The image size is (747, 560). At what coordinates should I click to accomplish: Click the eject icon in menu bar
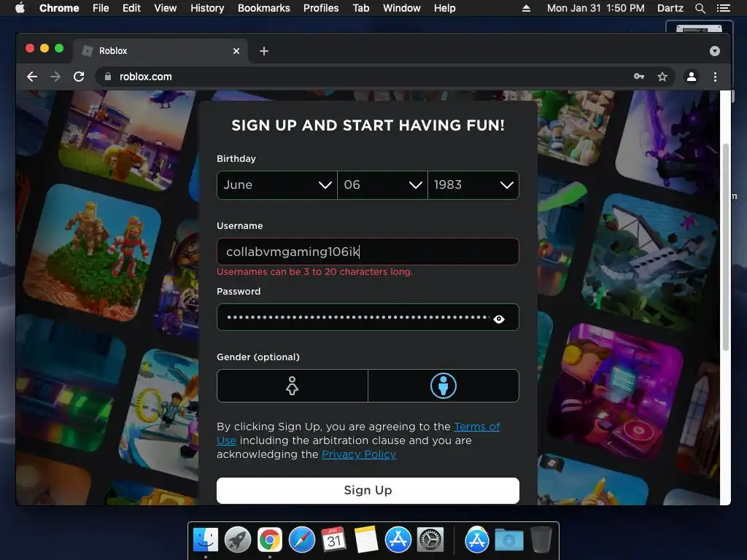526,8
